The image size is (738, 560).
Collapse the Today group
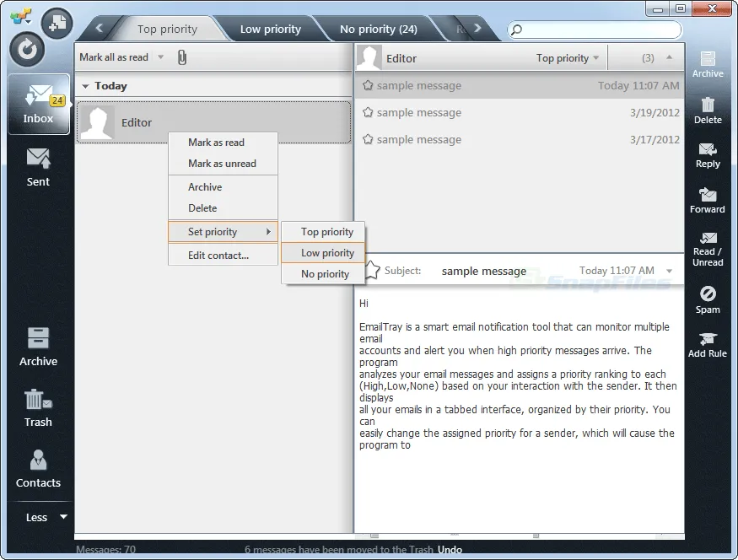tap(85, 86)
